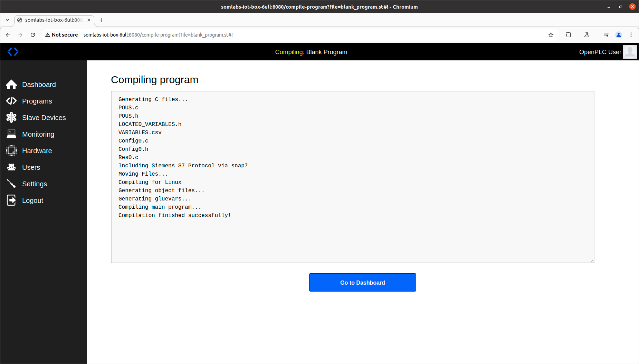This screenshot has height=364, width=639.
Task: Click the Users people icon
Action: pos(11,167)
